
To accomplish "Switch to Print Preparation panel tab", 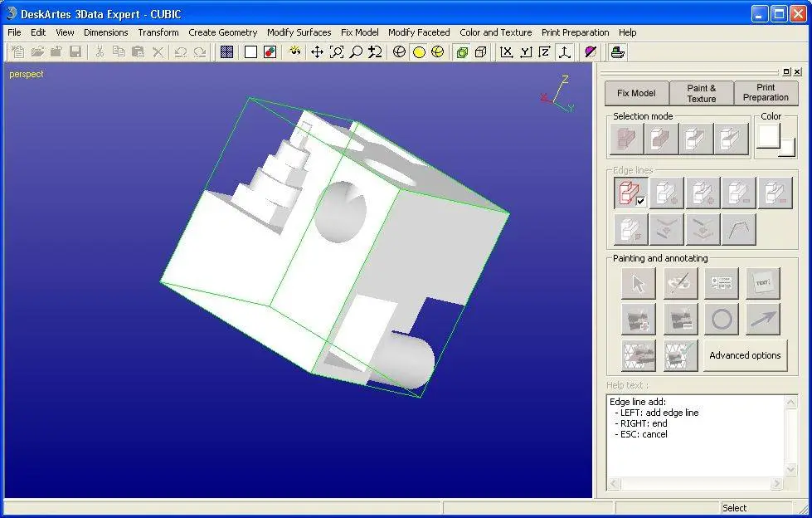I will [766, 93].
